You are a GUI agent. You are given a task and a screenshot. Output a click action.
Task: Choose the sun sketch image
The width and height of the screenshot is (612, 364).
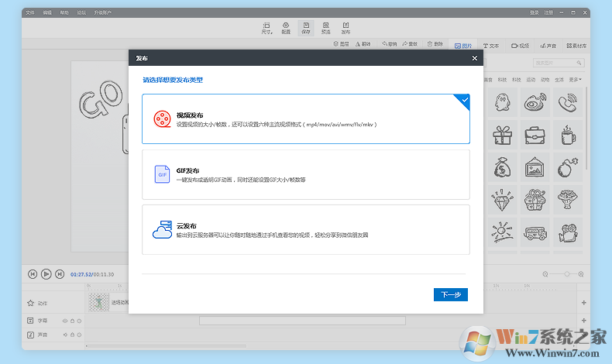pyautogui.click(x=502, y=232)
